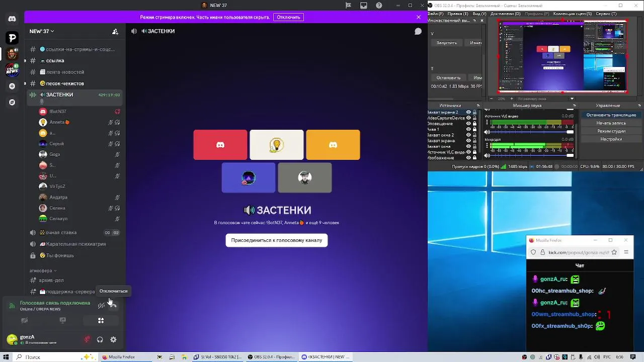Open OBS Файл menu
This screenshot has width=644, height=362.
click(x=436, y=14)
